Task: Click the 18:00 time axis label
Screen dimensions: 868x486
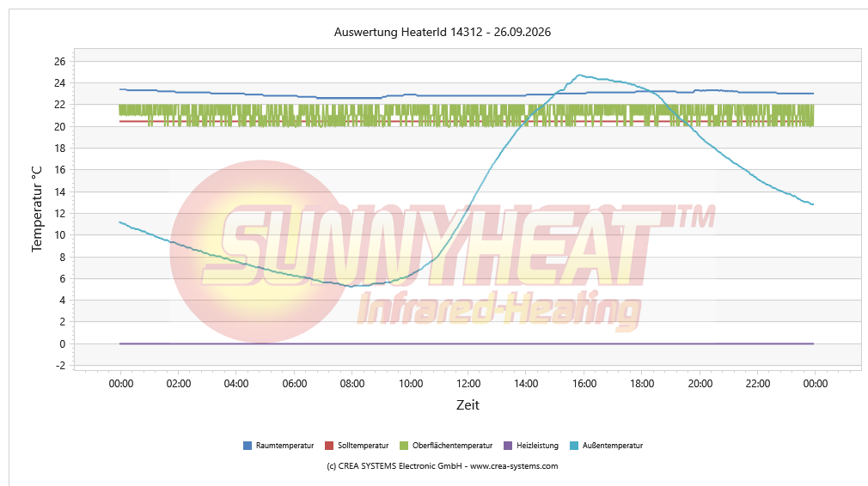Action: tap(642, 384)
